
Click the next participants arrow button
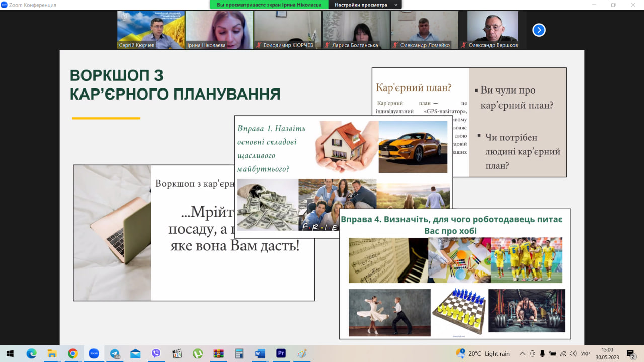point(539,30)
